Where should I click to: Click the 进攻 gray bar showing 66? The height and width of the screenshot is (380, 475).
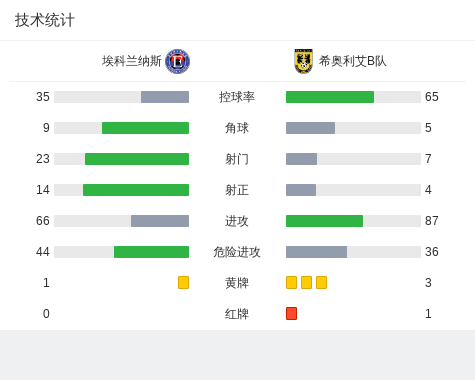point(160,221)
